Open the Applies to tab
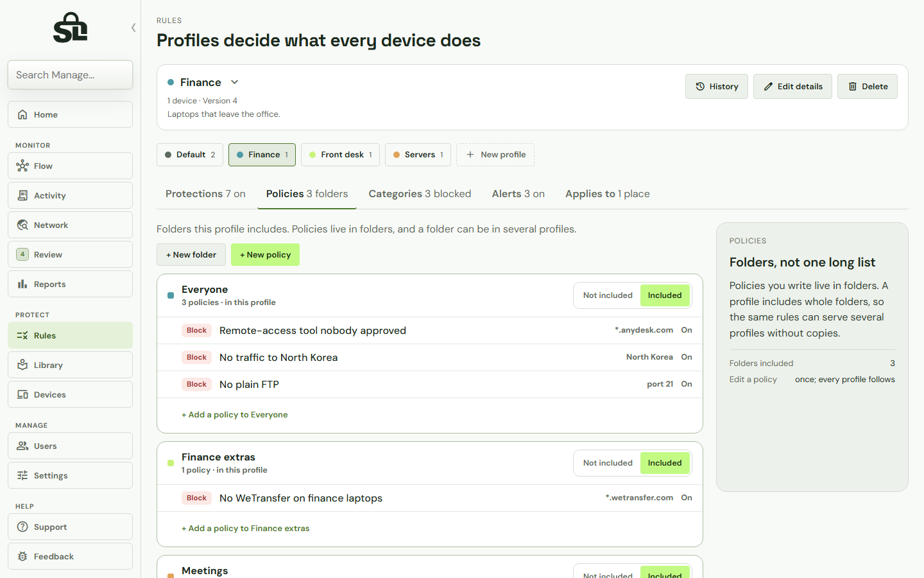 pos(607,194)
